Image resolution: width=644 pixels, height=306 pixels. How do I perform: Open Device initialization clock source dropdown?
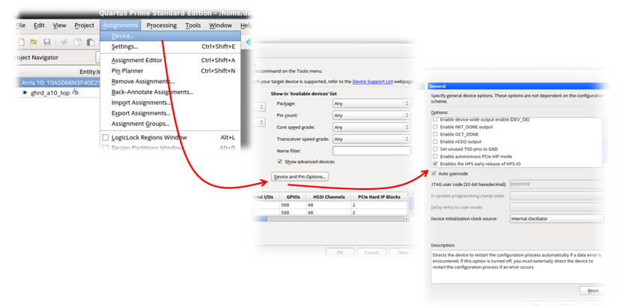pyautogui.click(x=558, y=219)
